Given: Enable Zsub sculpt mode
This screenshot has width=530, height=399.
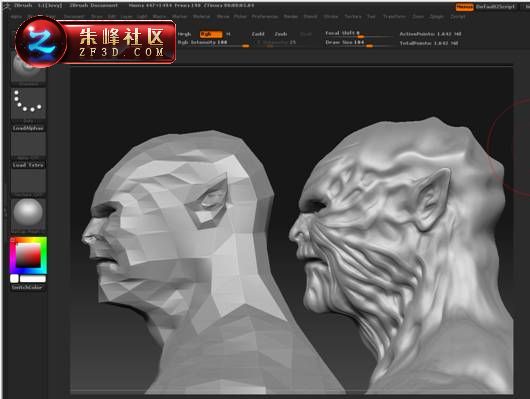Looking at the screenshot, I should pyautogui.click(x=281, y=34).
